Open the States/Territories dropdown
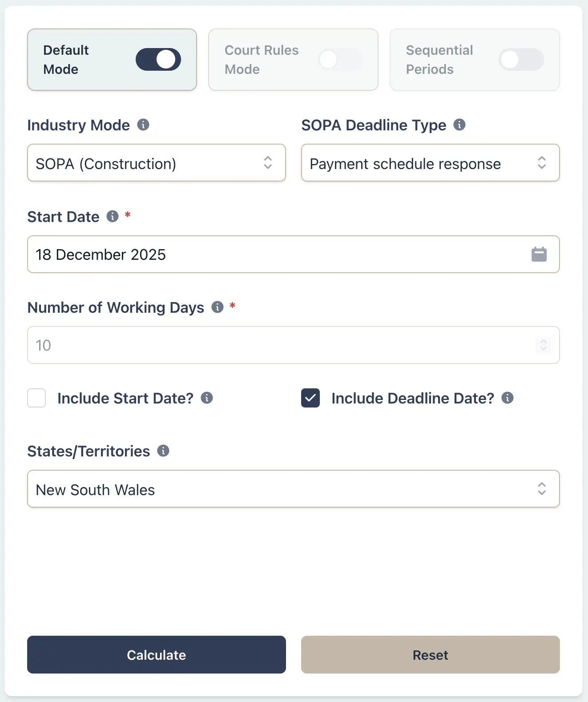588x702 pixels. (x=294, y=489)
